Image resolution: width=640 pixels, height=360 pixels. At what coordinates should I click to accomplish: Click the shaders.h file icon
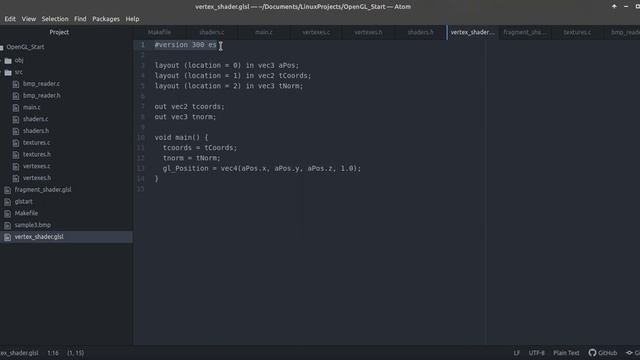tap(16, 131)
